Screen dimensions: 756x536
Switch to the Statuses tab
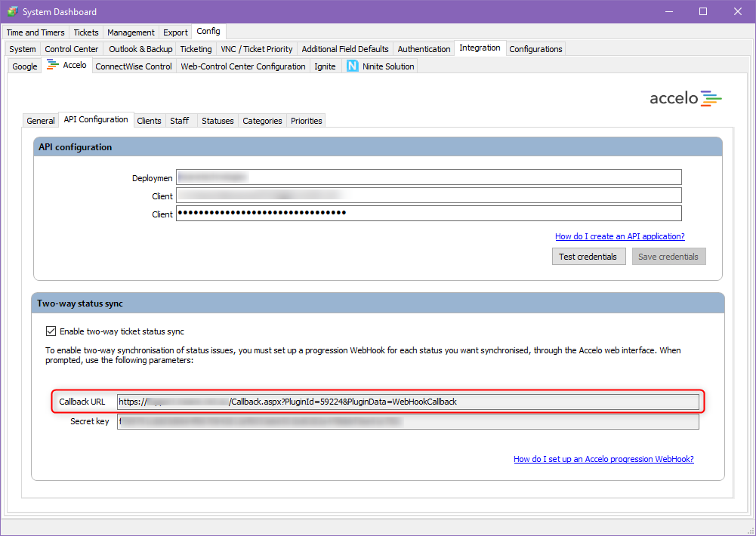[x=218, y=121]
